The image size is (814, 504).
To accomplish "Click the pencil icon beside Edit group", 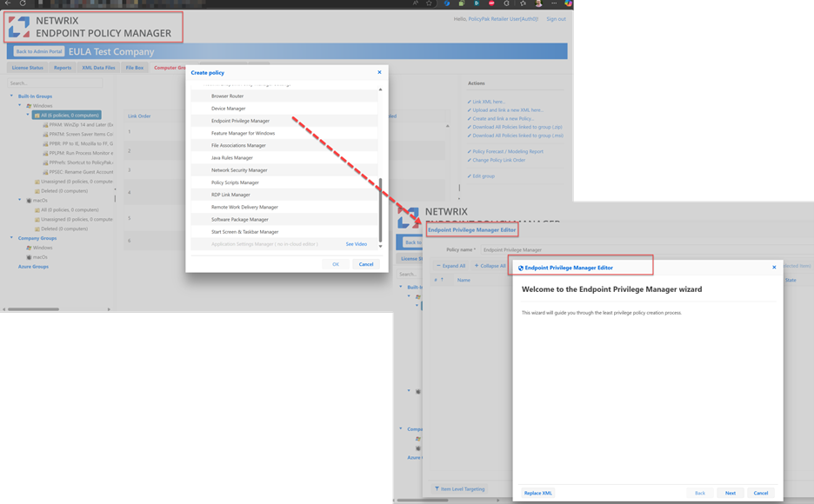I will pyautogui.click(x=469, y=176).
